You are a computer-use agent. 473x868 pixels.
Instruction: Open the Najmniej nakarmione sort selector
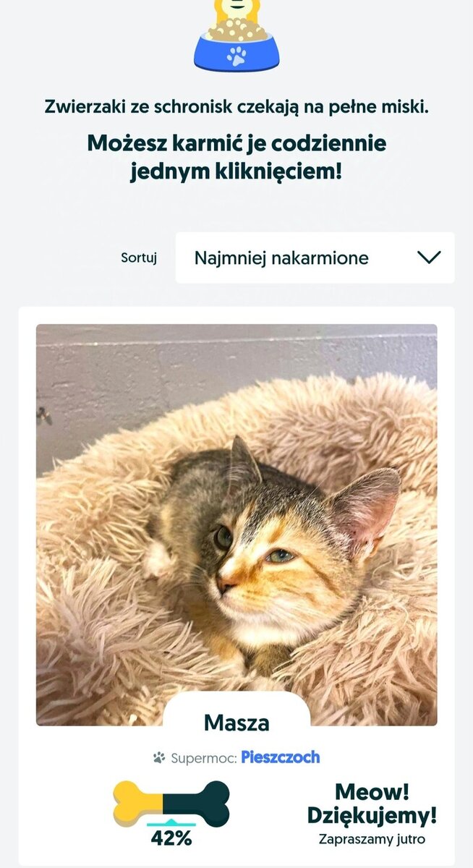315,258
